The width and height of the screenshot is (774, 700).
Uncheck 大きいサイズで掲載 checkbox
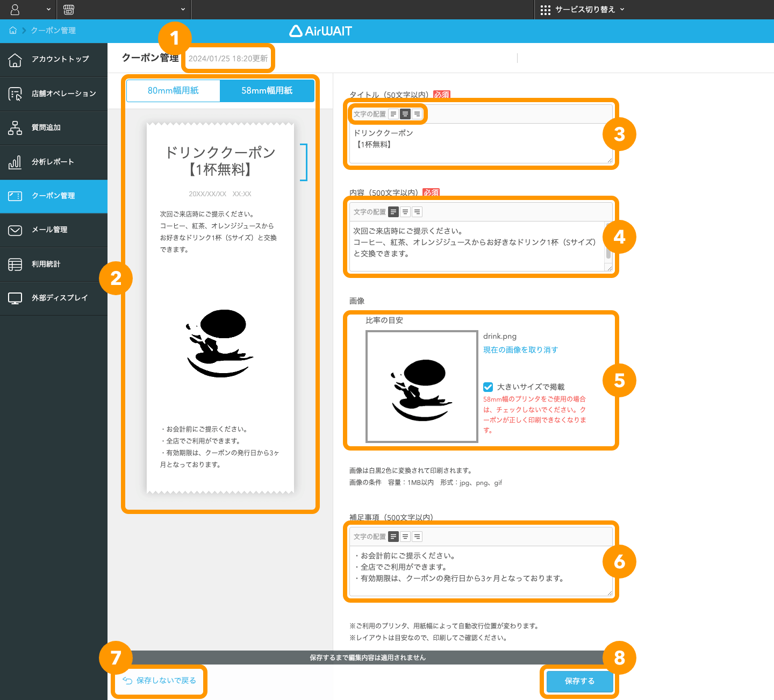click(488, 387)
